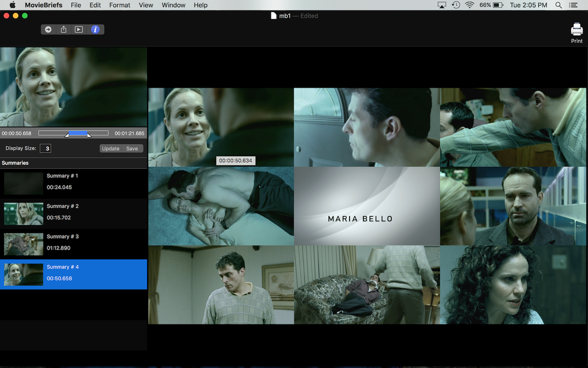
Task: Open Spotlight search in menu bar
Action: point(559,5)
